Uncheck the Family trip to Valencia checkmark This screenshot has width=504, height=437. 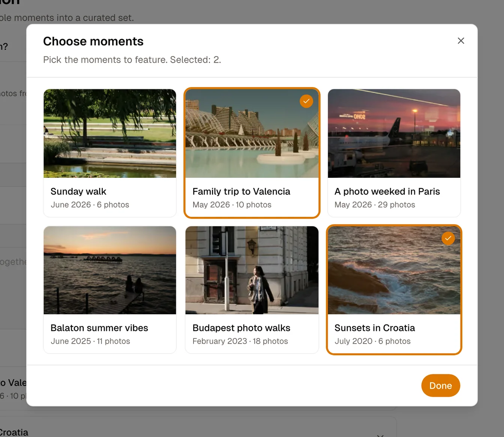(x=306, y=101)
